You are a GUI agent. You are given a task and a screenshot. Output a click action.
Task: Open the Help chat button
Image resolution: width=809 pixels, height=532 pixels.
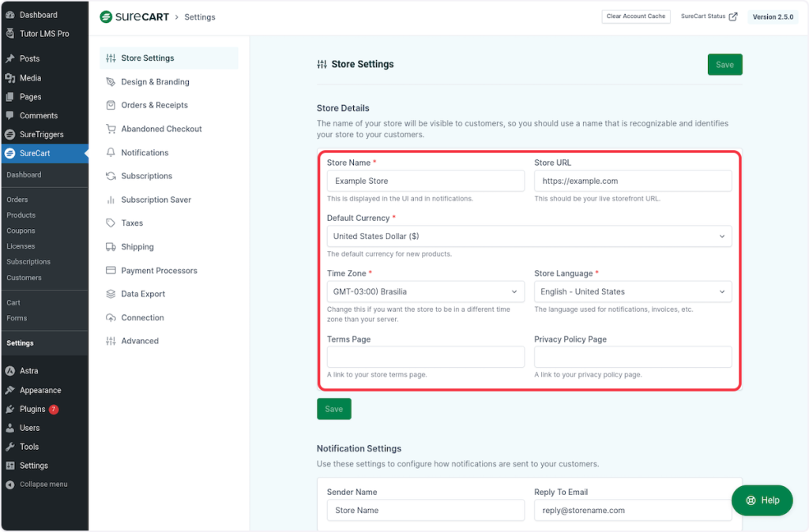[762, 500]
